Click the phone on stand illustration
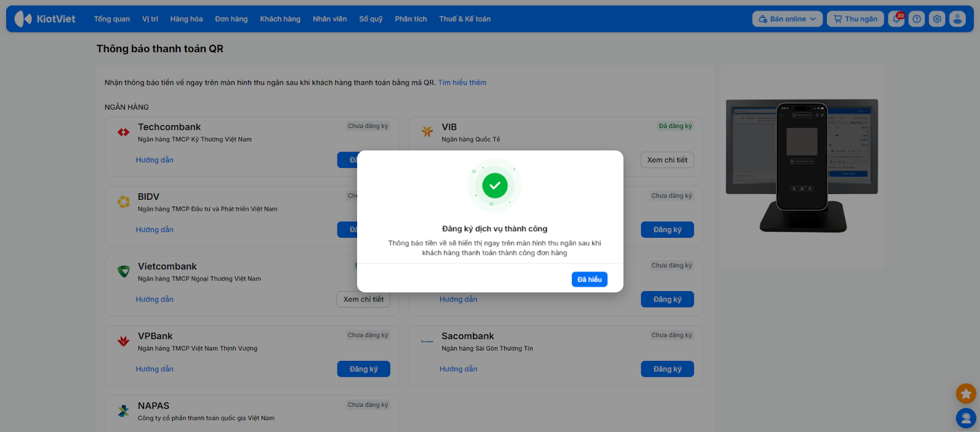Screen dimensions: 980x432 coord(802,165)
